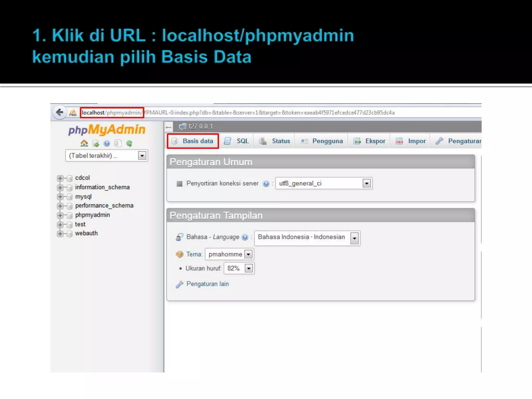
Task: Open the documentation help icon in sidebar
Action: click(x=107, y=143)
